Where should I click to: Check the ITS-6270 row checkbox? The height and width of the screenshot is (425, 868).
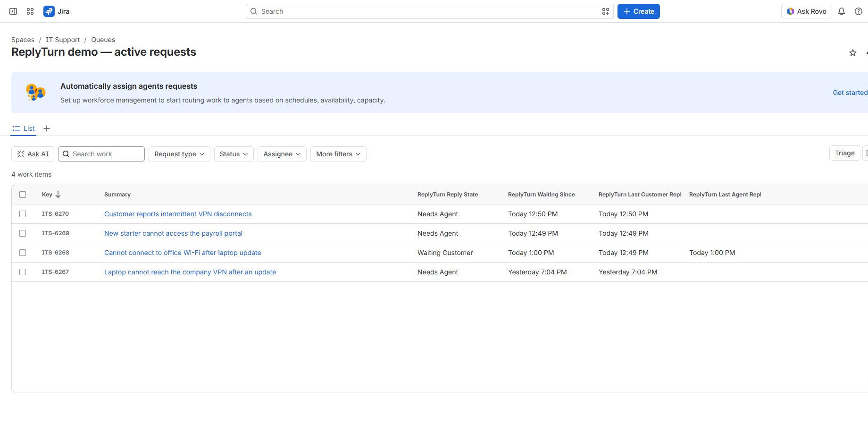23,214
